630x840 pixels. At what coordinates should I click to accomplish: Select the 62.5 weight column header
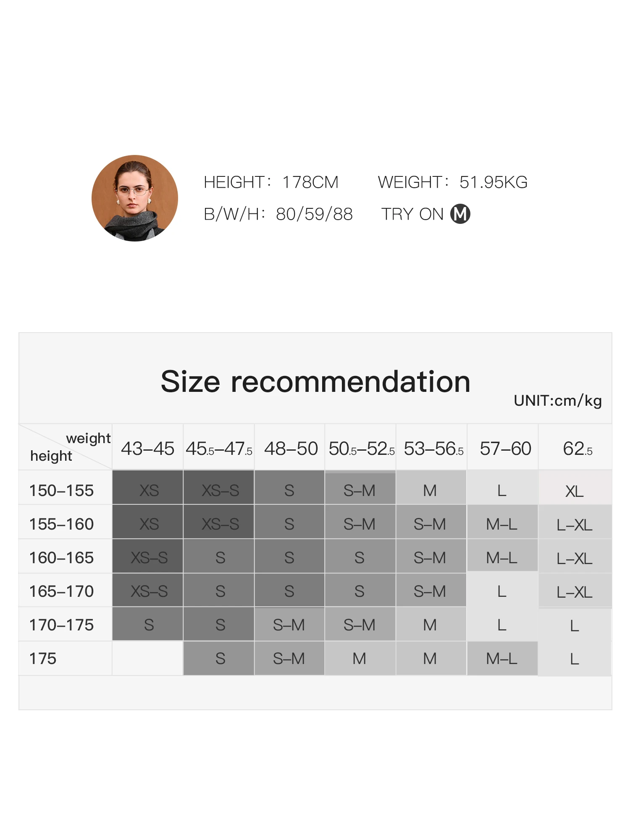tap(577, 449)
